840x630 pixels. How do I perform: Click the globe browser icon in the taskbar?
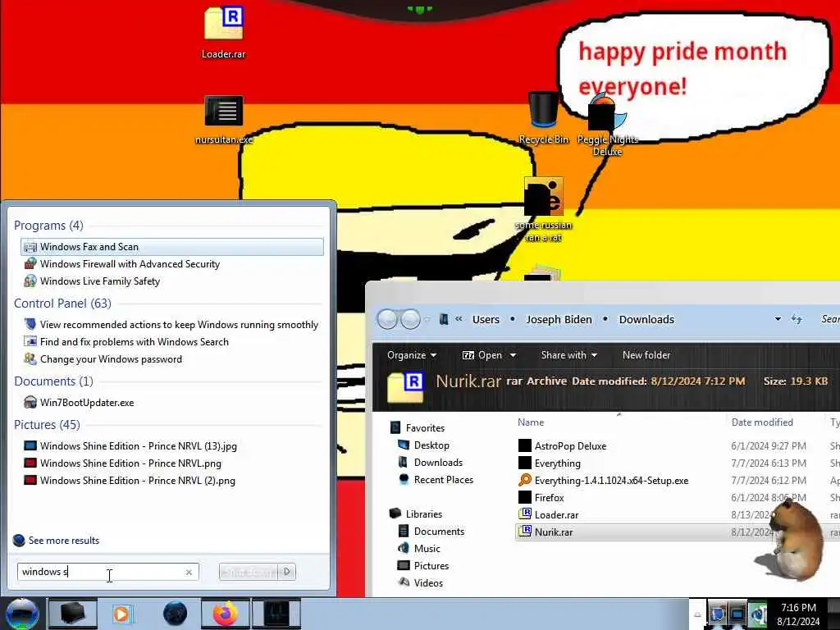click(175, 614)
